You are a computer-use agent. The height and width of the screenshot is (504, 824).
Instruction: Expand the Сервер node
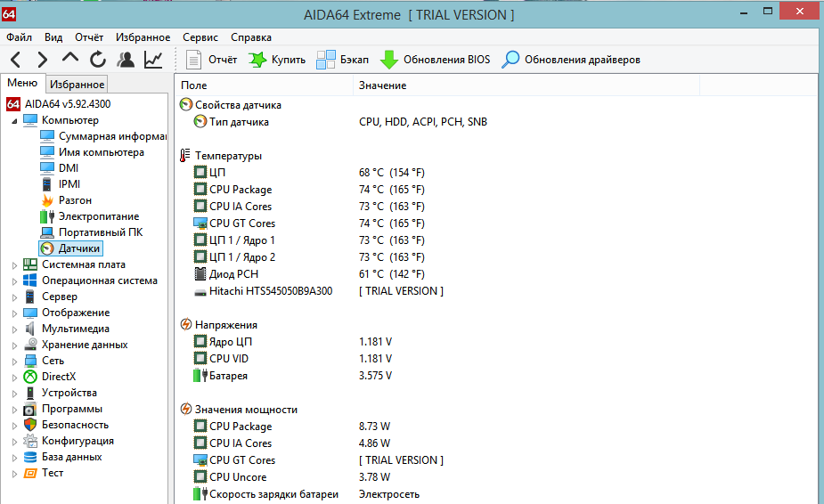14,297
